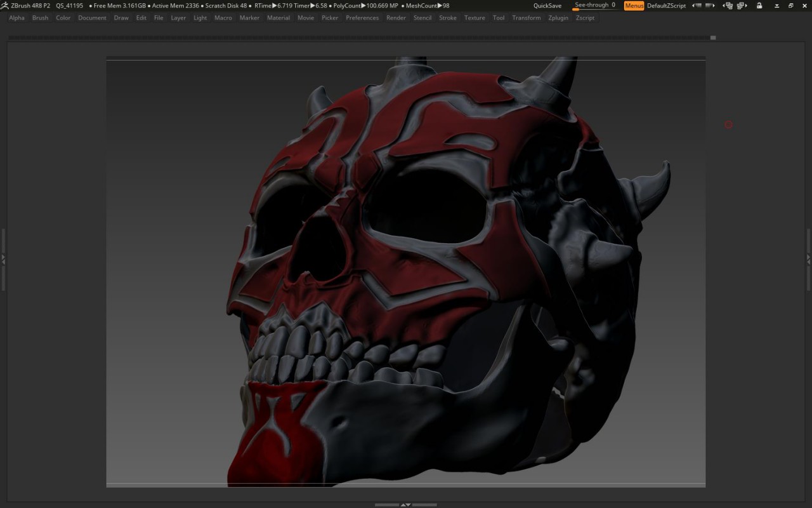Open the Document menu
The width and height of the screenshot is (812, 508).
pos(92,18)
